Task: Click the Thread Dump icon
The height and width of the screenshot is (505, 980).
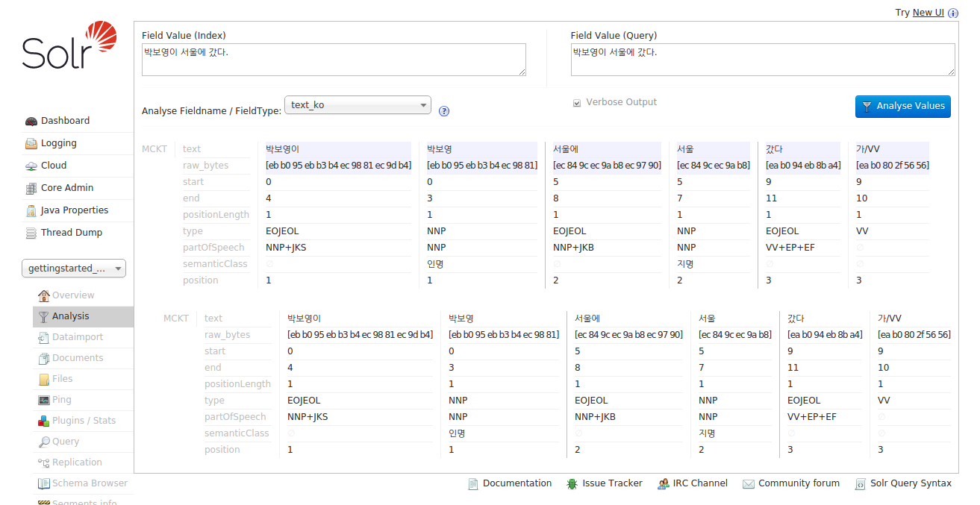Action: [x=31, y=233]
